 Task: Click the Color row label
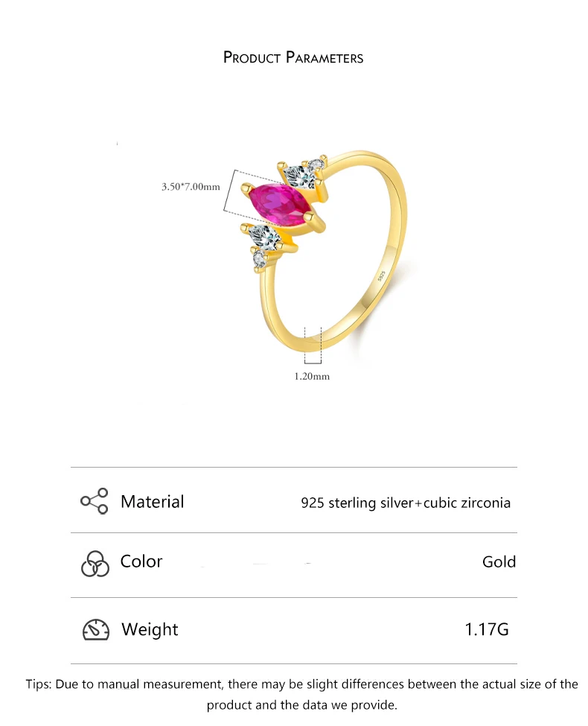[141, 561]
